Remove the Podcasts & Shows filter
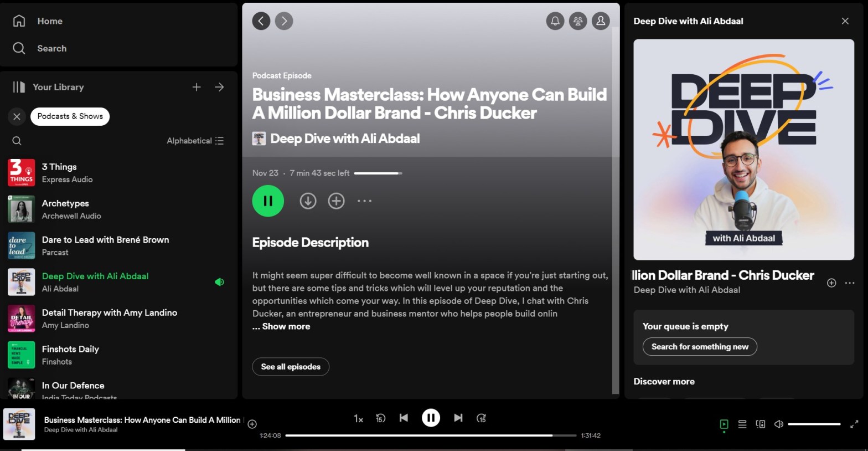Image resolution: width=868 pixels, height=451 pixels. click(x=17, y=116)
